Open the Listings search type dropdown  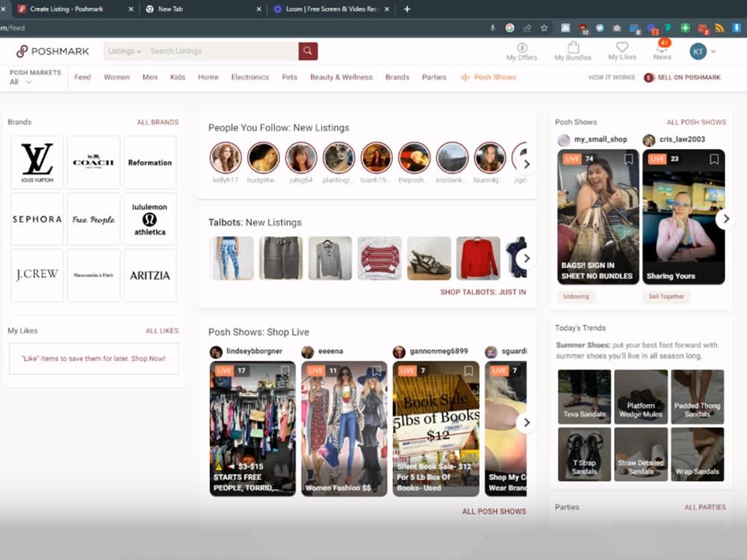[x=124, y=51]
